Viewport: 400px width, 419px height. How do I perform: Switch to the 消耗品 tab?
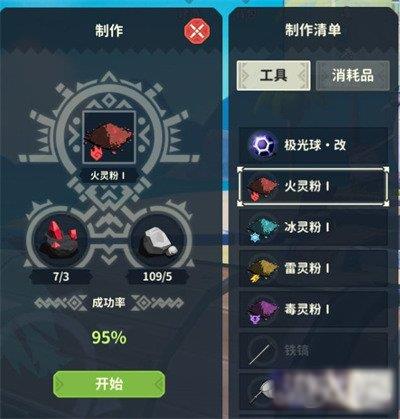[x=353, y=76]
